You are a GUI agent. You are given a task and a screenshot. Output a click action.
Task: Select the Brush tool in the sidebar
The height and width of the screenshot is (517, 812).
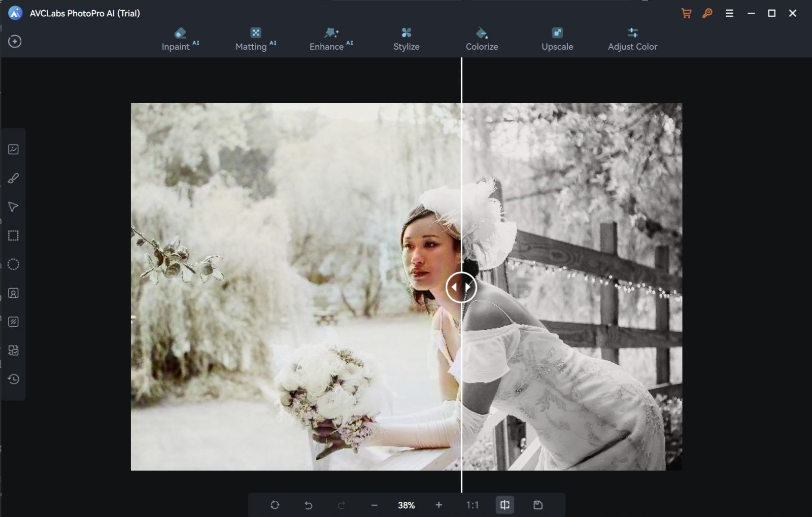click(13, 178)
